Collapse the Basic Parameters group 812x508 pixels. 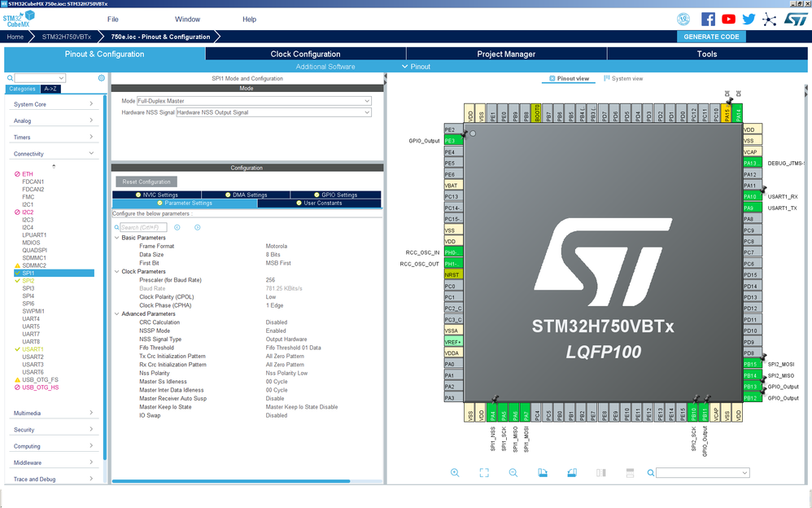116,238
